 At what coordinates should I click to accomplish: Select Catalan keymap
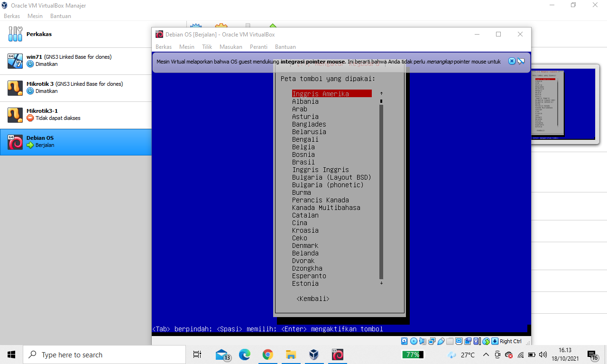coord(305,215)
